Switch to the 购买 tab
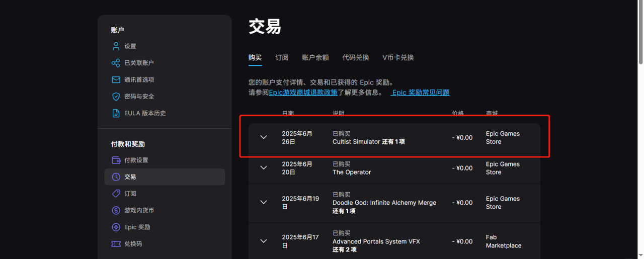Viewport: 644px width, 259px height. point(255,57)
